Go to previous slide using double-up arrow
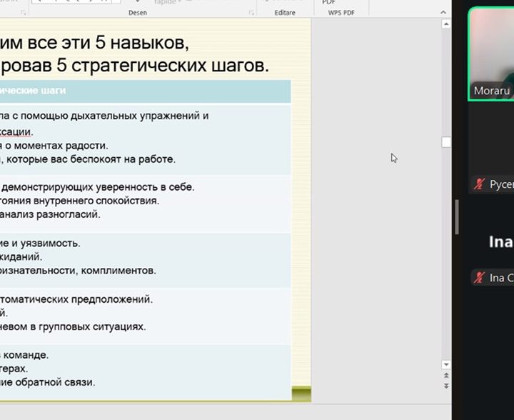Screen dimensions: 514x420 tap(446, 375)
